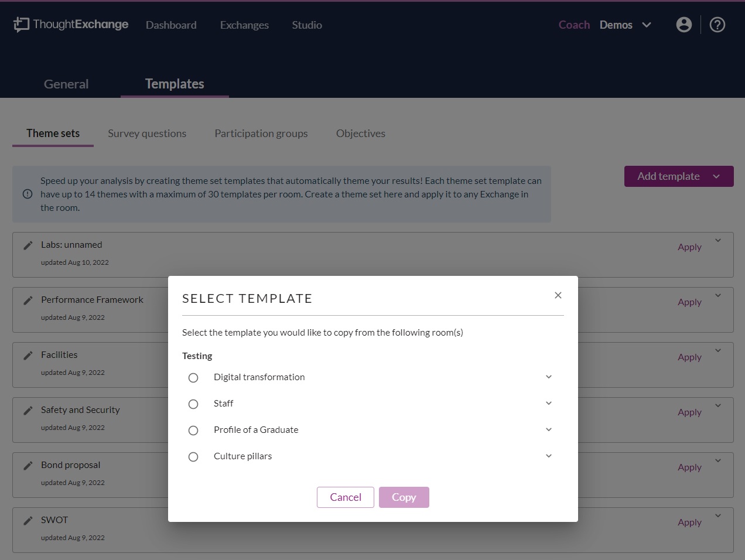Edit the Bond proposal theme set

click(28, 466)
